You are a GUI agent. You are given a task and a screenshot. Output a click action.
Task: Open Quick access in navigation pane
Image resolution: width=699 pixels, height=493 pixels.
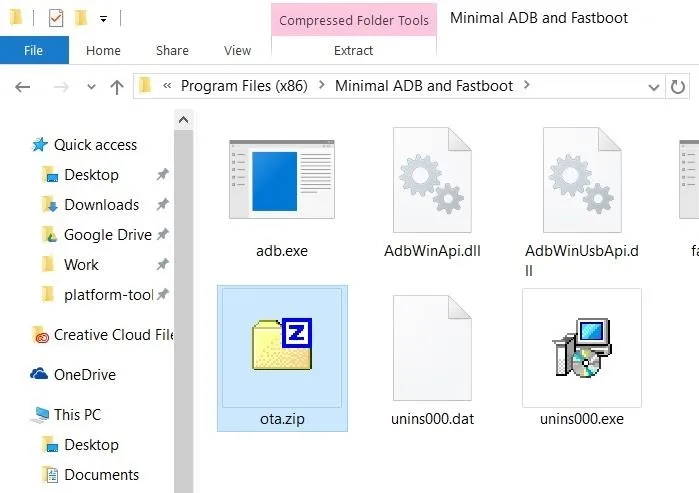(95, 145)
